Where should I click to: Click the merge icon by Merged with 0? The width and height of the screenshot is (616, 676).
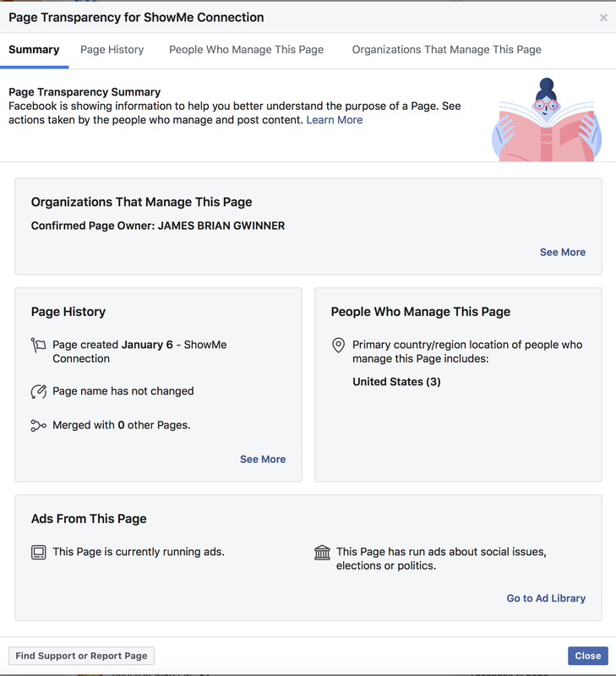38,426
